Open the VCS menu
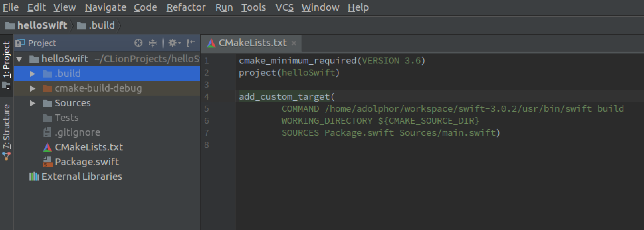 tap(285, 7)
